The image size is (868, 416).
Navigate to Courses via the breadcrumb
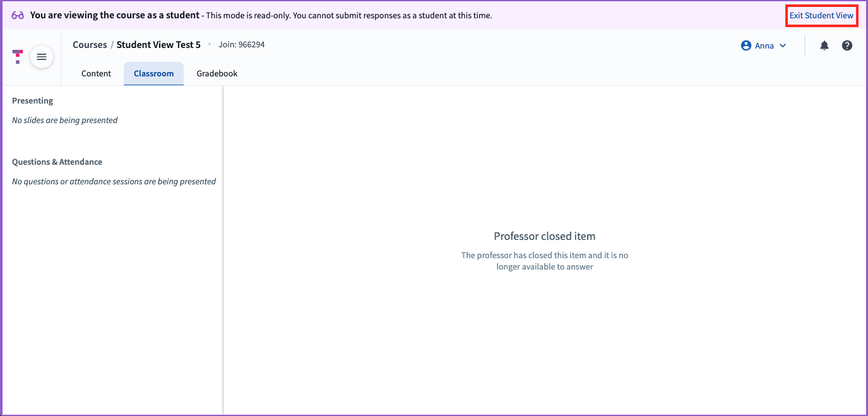click(89, 44)
